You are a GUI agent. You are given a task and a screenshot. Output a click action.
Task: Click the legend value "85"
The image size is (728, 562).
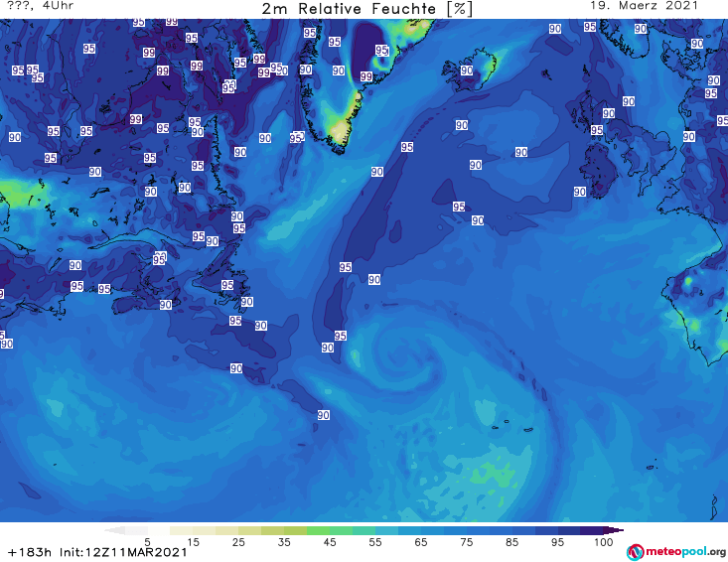[x=512, y=542]
